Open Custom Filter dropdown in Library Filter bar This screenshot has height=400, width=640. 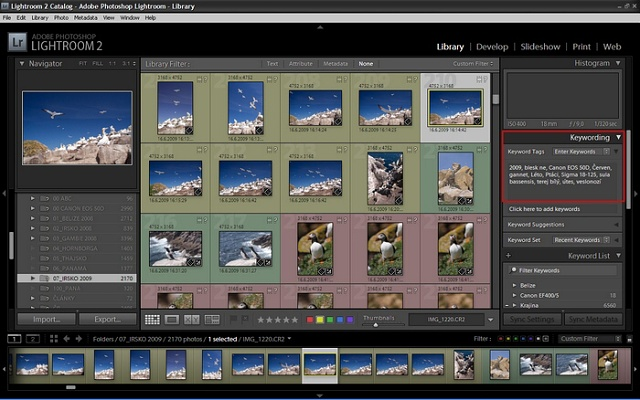473,64
